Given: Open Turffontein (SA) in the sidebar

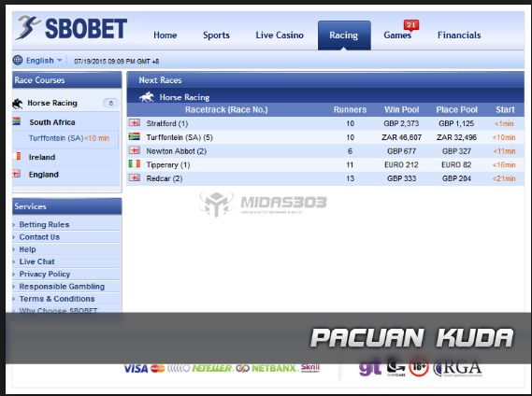Looking at the screenshot, I should pos(56,138).
